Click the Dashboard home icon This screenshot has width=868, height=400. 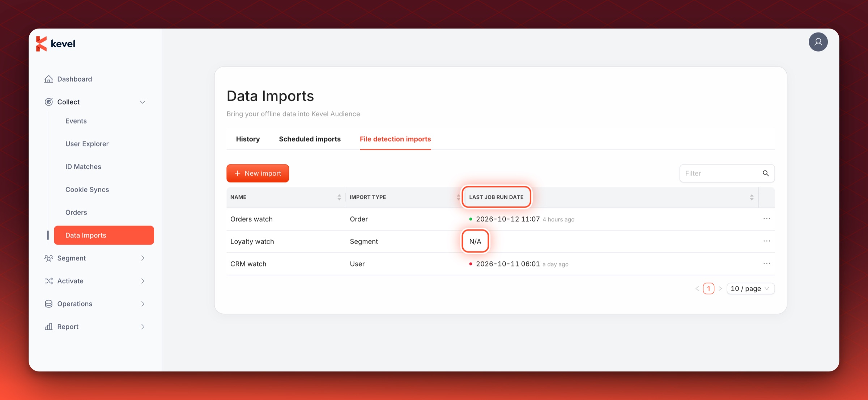48,79
